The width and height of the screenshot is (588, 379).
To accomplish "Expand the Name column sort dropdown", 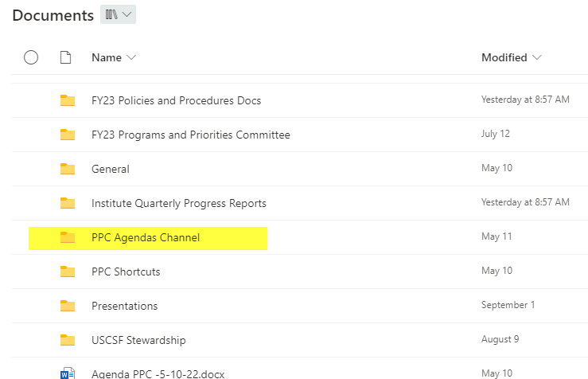I will [131, 57].
